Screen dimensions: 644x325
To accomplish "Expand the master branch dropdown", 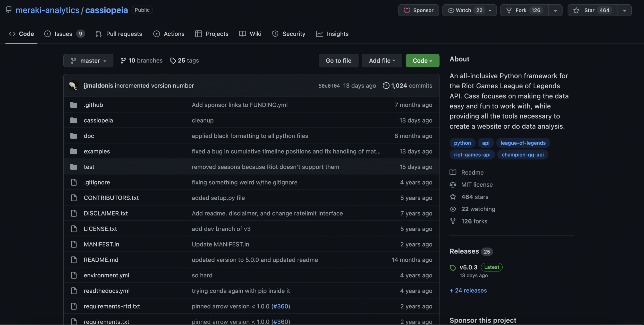I will pos(88,61).
